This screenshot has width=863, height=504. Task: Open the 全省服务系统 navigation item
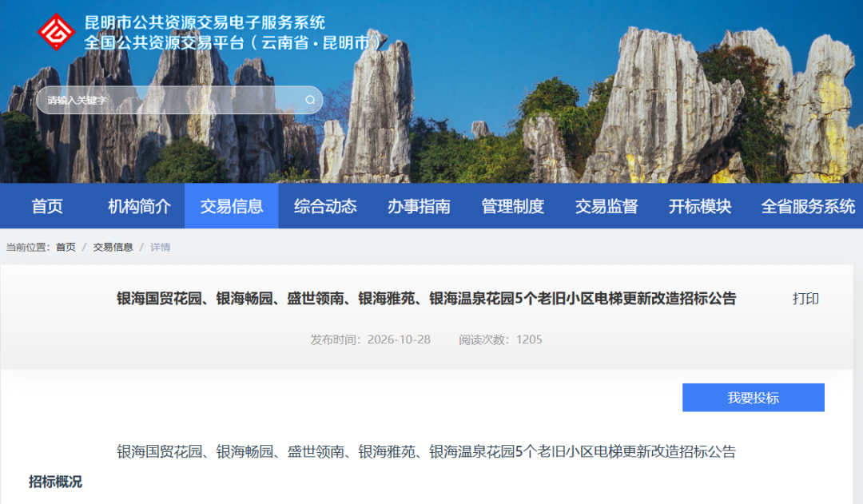point(807,206)
